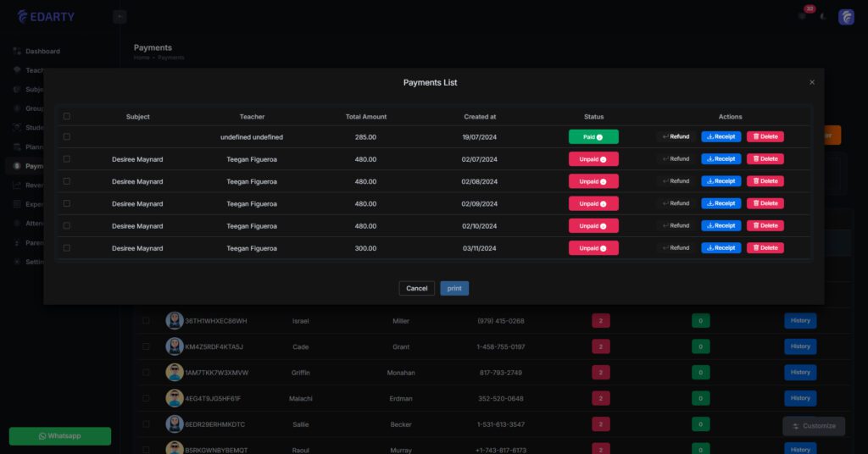Delete the payment created 02/07/2024
The height and width of the screenshot is (454, 868).
[765, 158]
